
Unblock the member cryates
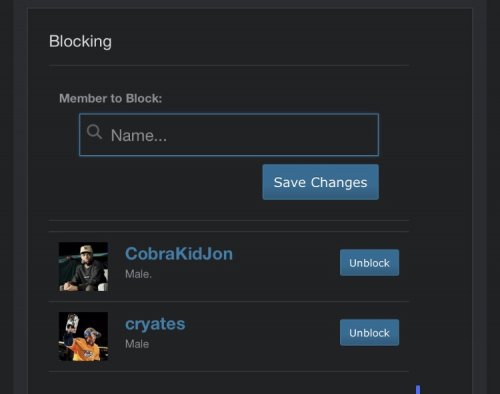point(369,333)
